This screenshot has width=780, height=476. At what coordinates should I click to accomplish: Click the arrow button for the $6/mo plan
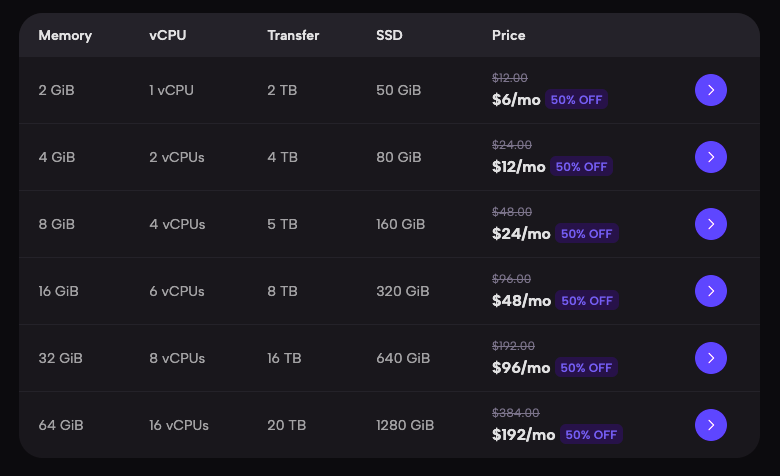tap(710, 90)
